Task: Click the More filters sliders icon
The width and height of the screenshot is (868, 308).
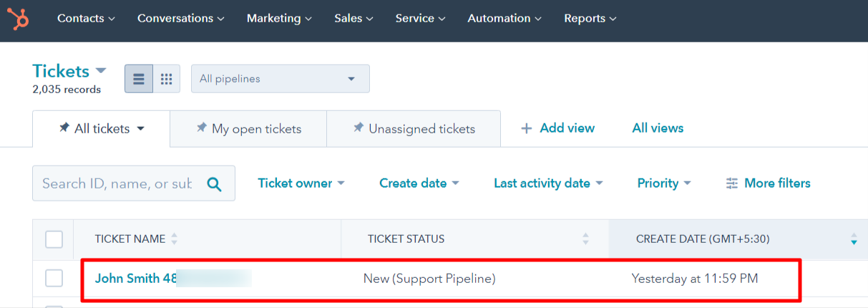Action: [731, 183]
